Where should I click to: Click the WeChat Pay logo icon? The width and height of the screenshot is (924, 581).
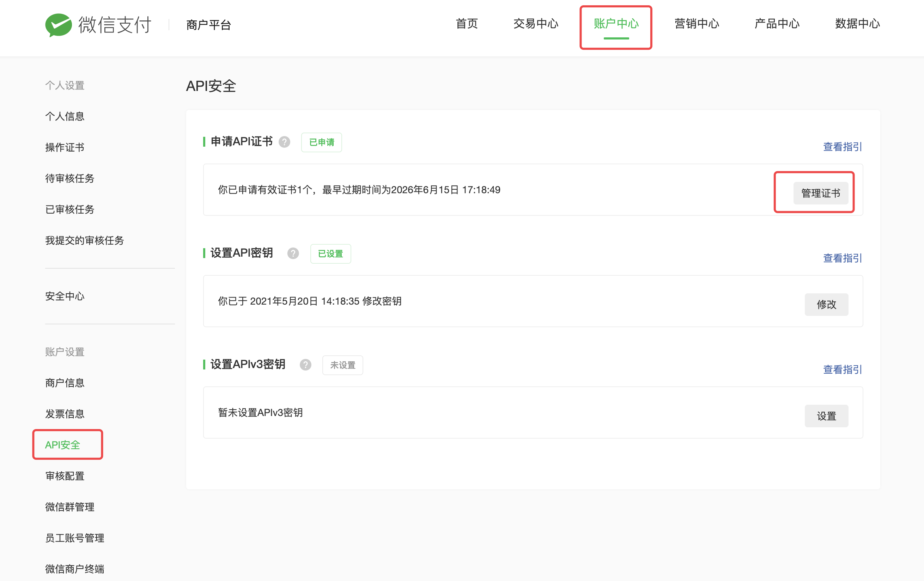pyautogui.click(x=58, y=25)
